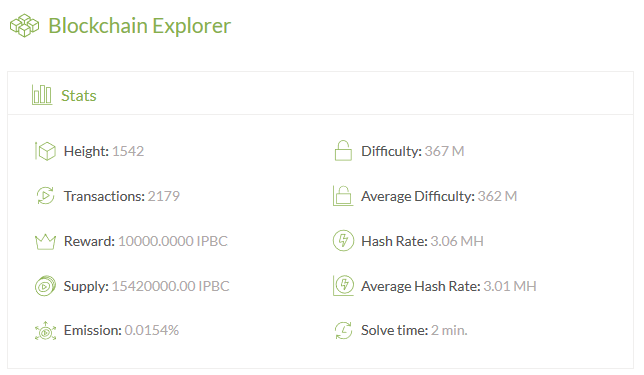Select the Hash Rate value 3.06 MH

pyautogui.click(x=457, y=241)
